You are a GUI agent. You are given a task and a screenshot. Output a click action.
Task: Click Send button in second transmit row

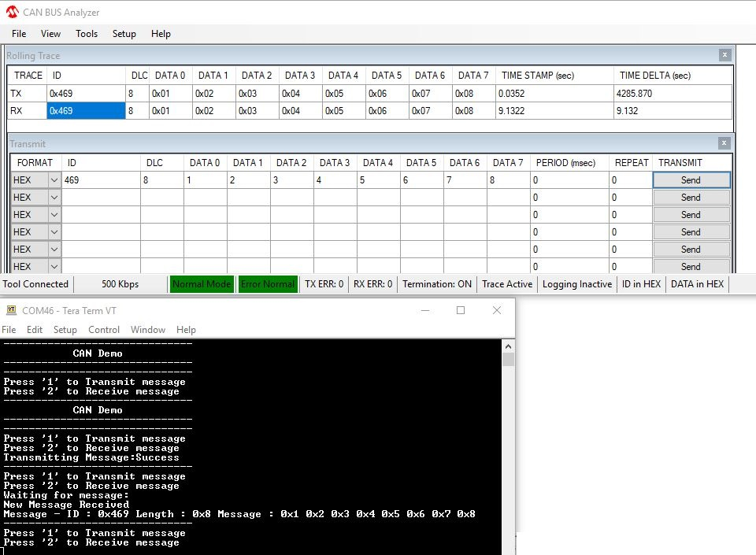coord(691,198)
